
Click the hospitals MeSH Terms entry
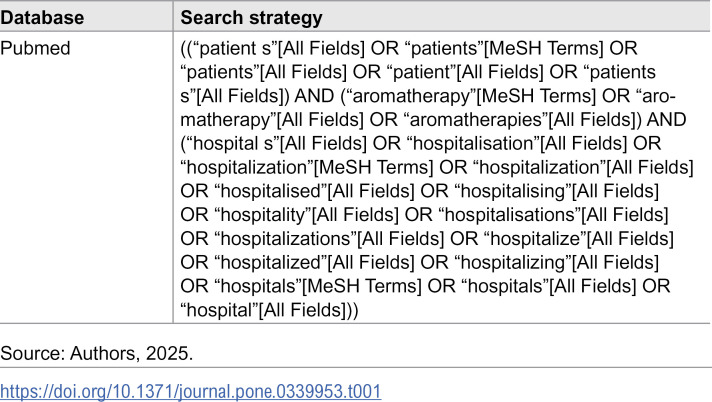318,286
